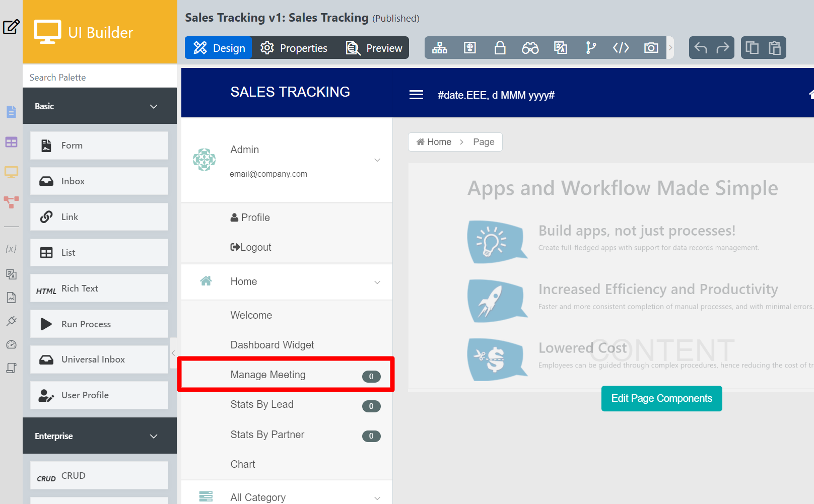This screenshot has width=814, height=504.
Task: Open the code definition icon
Action: point(621,48)
